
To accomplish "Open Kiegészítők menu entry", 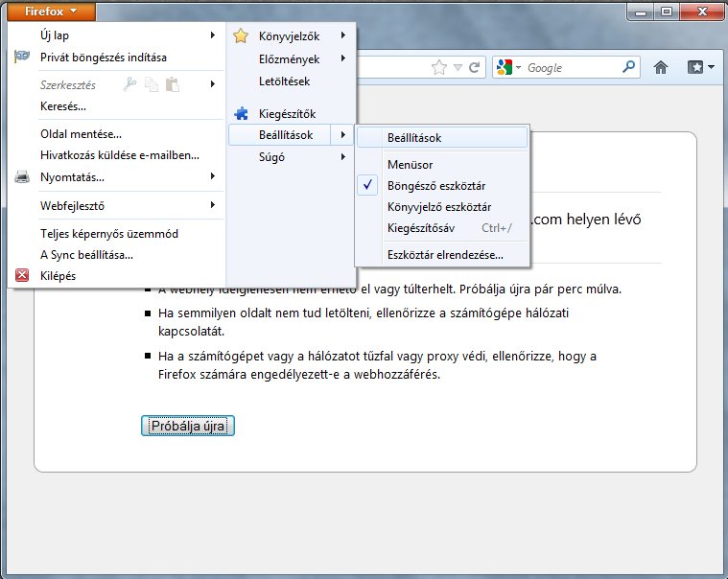I will (292, 114).
